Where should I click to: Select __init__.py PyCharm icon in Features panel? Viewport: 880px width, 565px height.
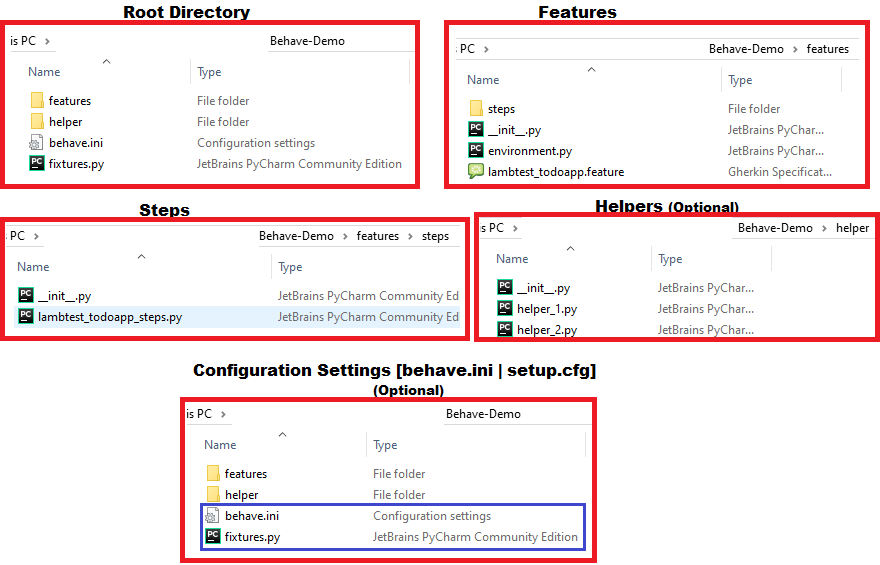(476, 129)
